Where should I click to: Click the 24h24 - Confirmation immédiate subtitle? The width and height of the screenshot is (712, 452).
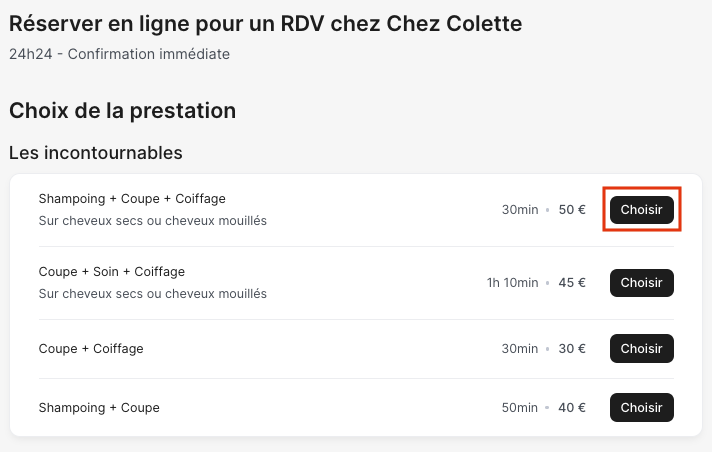tap(119, 54)
